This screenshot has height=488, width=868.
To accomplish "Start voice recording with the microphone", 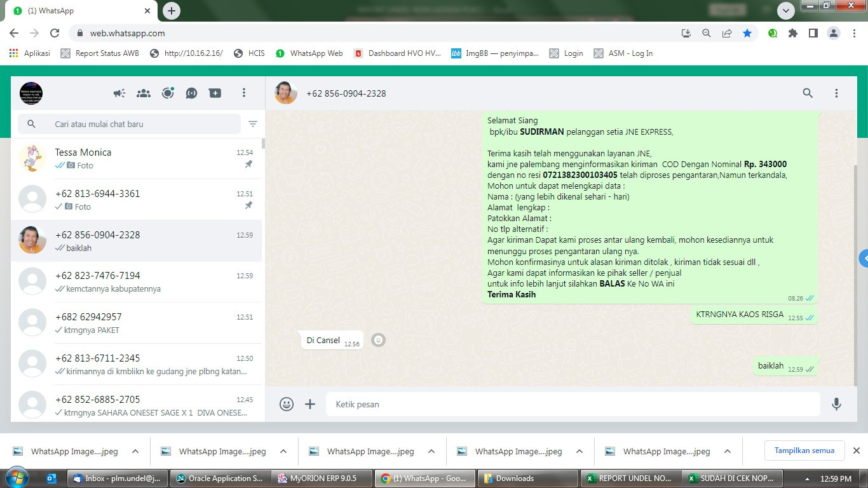I will click(836, 404).
